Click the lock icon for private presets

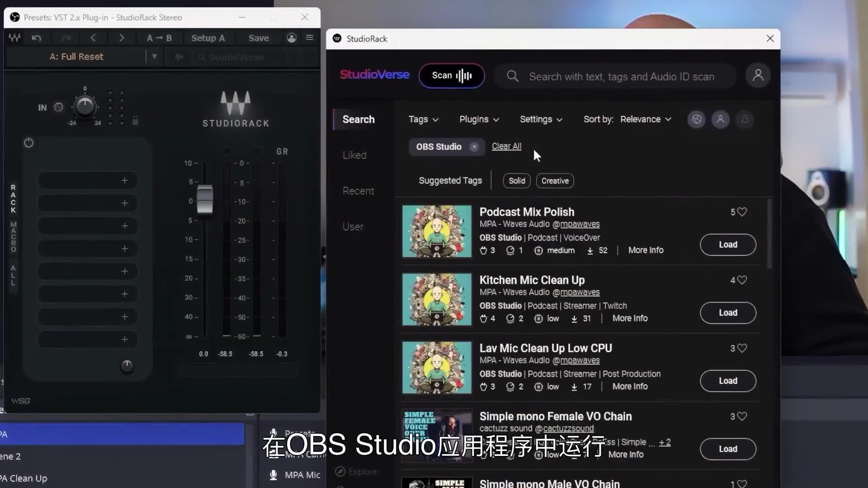745,119
